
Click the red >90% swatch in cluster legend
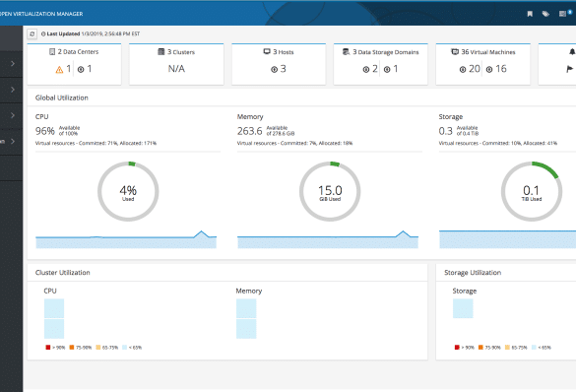(48, 347)
